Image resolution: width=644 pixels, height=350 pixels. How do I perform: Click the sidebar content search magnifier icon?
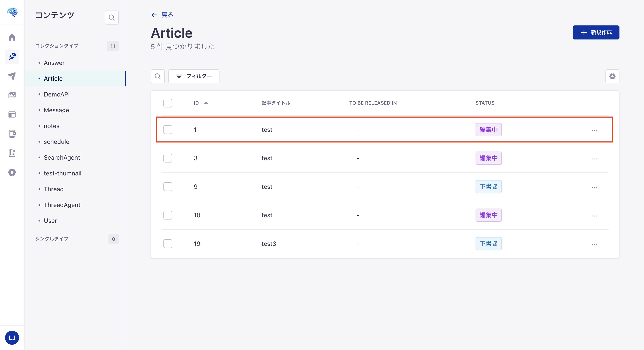(x=111, y=18)
